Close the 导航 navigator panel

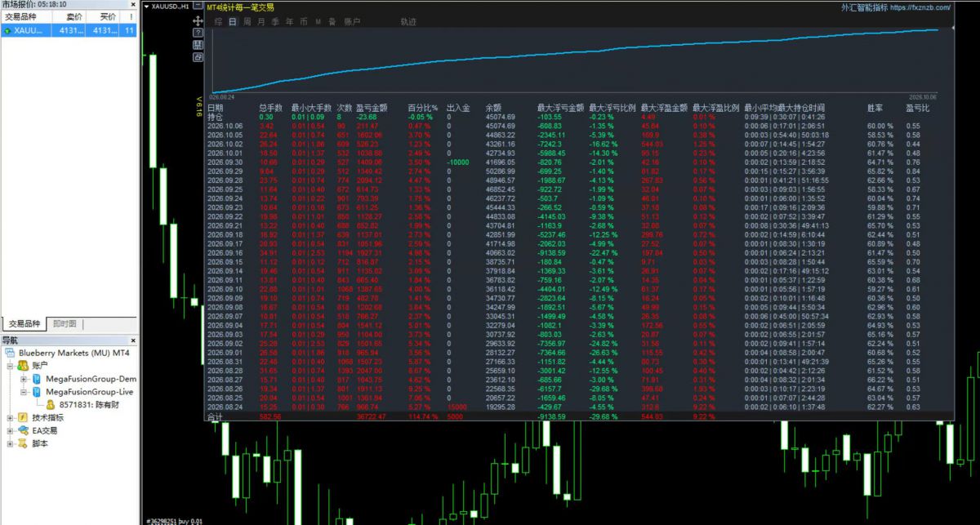pyautogui.click(x=132, y=340)
